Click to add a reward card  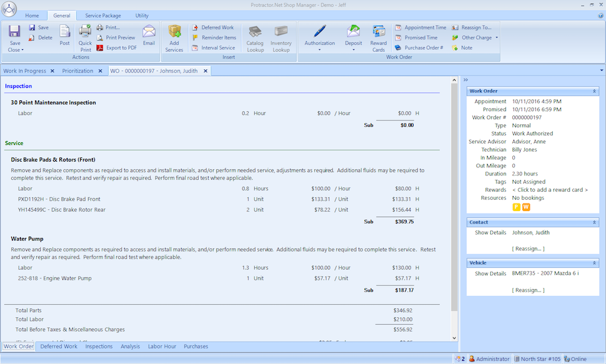point(550,190)
